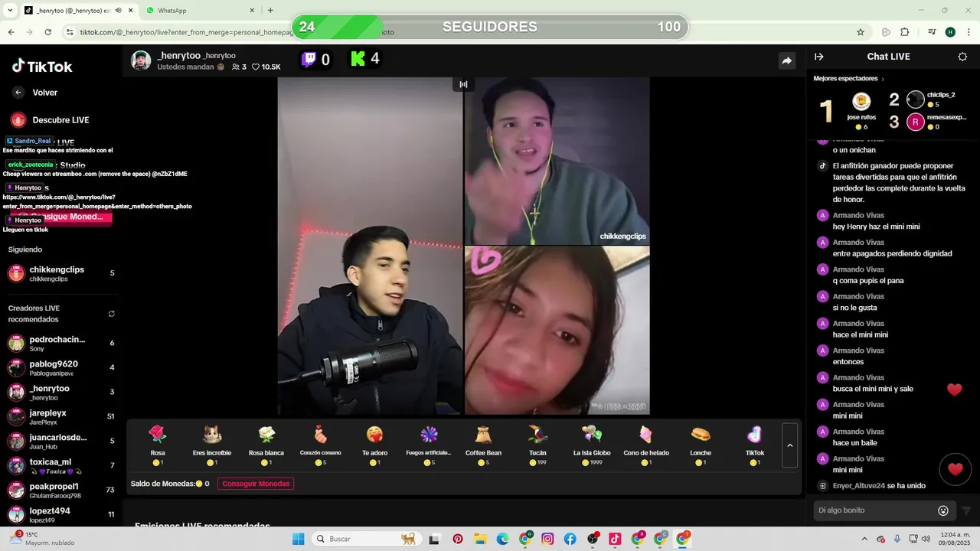Collapse the Chat LIVE panel
The height and width of the screenshot is (551, 980).
coord(818,57)
